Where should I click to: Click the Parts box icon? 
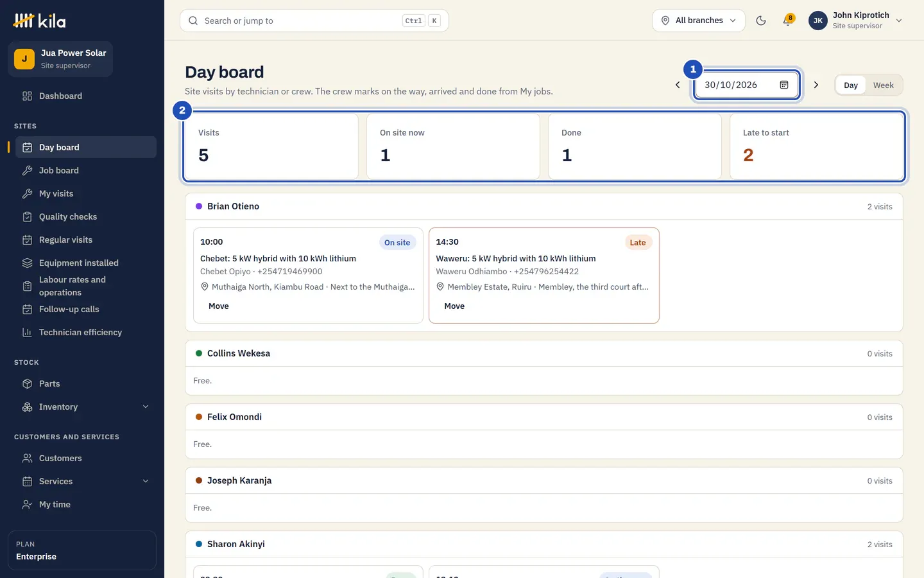(27, 383)
